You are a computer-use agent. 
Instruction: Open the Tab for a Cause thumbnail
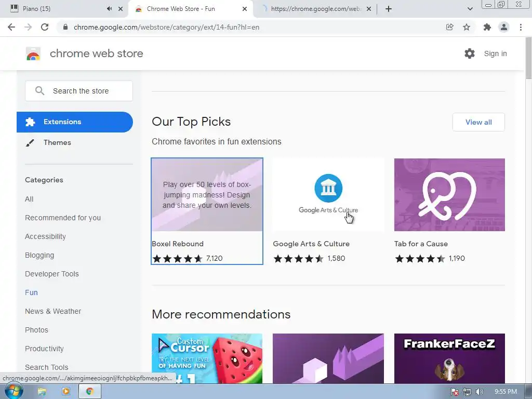coord(449,195)
